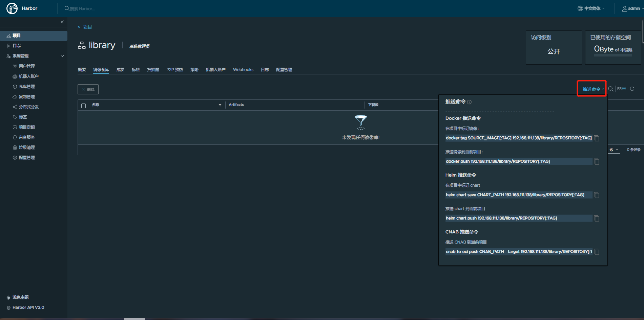Toggle the select-all checkbox in table header

83,106
